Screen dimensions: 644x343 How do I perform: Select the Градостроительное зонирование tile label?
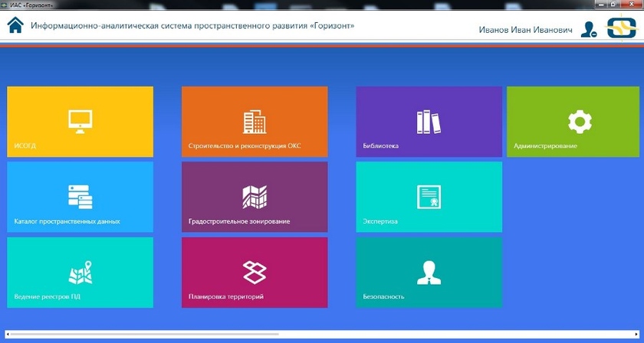(x=238, y=221)
